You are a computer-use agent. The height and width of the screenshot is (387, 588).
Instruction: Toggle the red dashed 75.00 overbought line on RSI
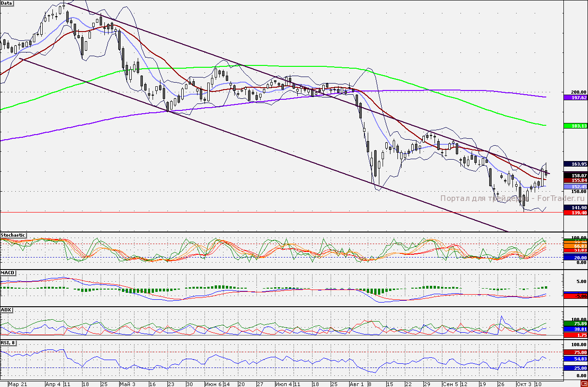(x=575, y=353)
